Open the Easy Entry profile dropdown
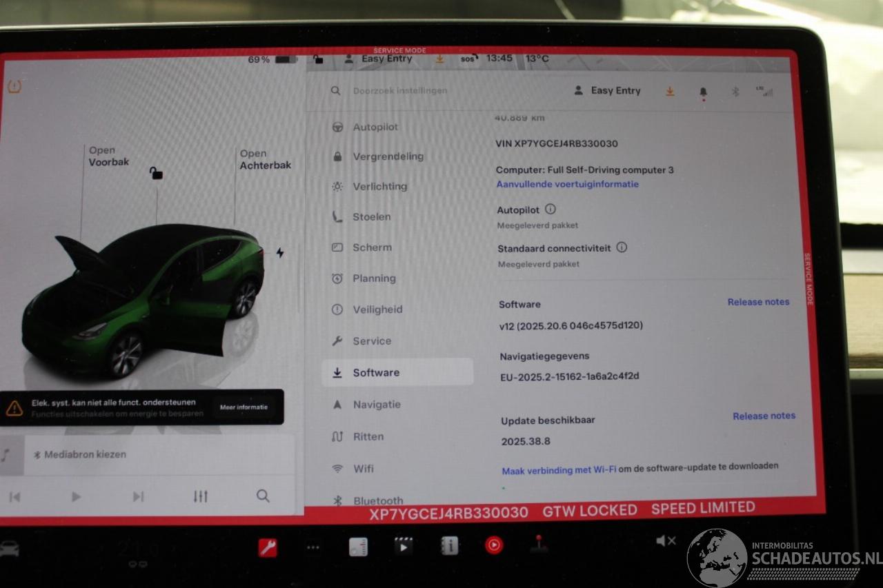The height and width of the screenshot is (588, 883). (608, 91)
